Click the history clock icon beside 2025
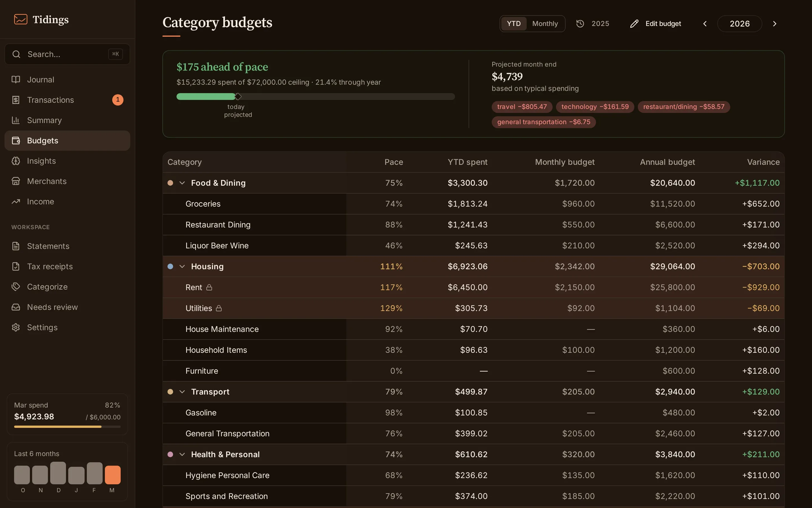Screen dimensions: 812x508 (x=580, y=23)
